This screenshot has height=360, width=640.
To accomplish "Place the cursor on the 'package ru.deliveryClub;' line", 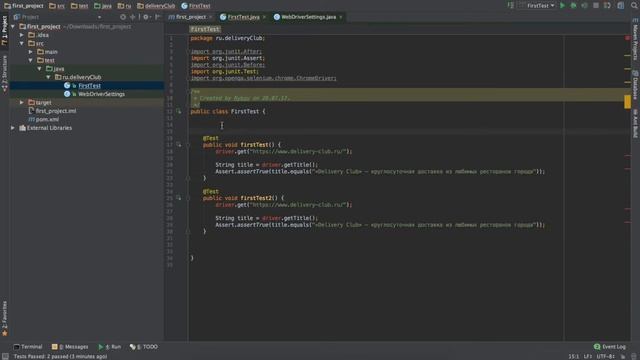I will [x=228, y=38].
